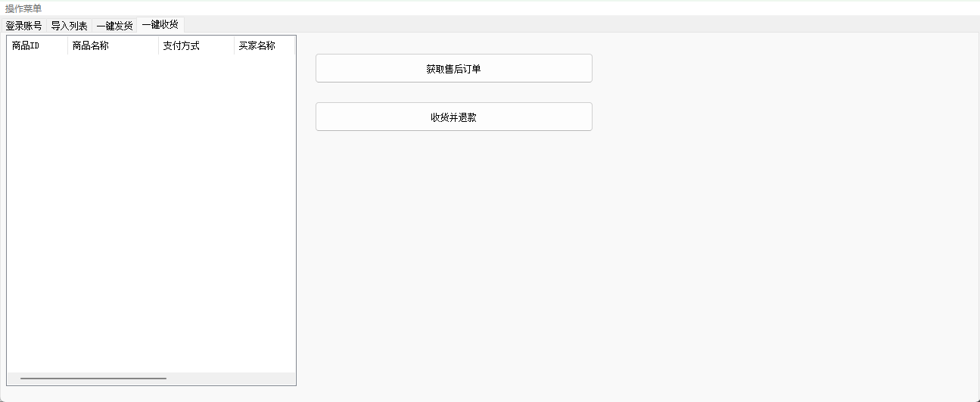The width and height of the screenshot is (980, 402).
Task: Click scrollbar track left of the thumb
Action: 13,378
